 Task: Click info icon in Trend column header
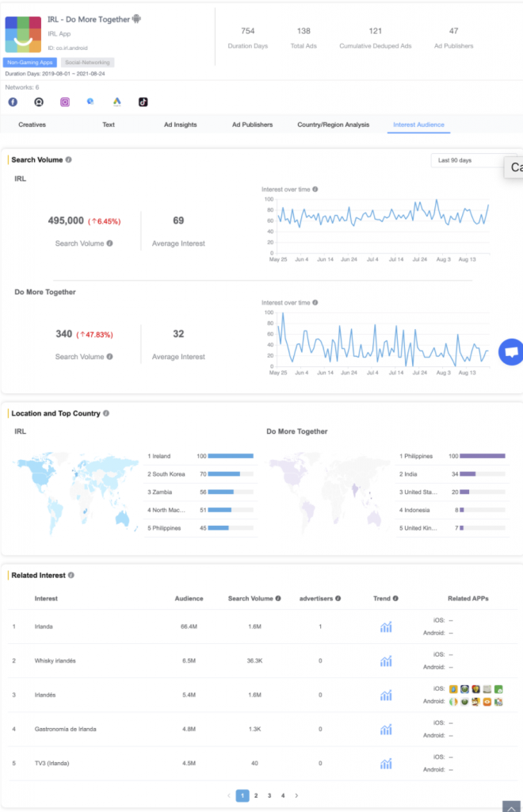tap(395, 599)
